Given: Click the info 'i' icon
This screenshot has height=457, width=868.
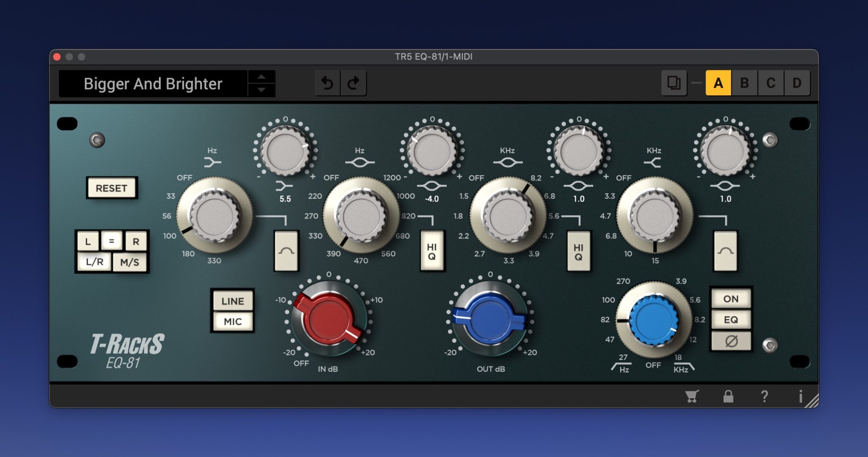Looking at the screenshot, I should point(800,396).
